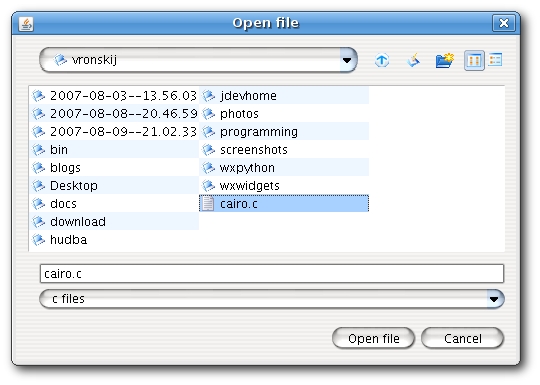
Task: Click folder icon beside docs
Action: coord(39,204)
